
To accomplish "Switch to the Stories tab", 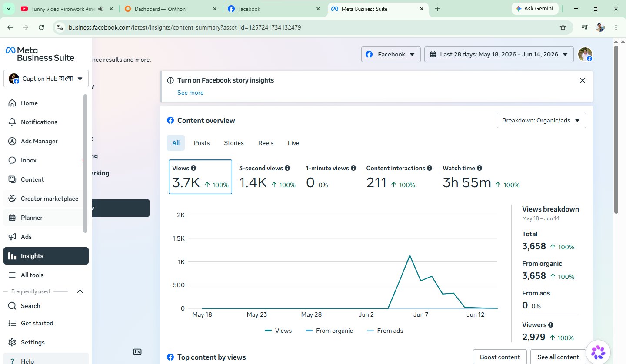I will tap(234, 143).
